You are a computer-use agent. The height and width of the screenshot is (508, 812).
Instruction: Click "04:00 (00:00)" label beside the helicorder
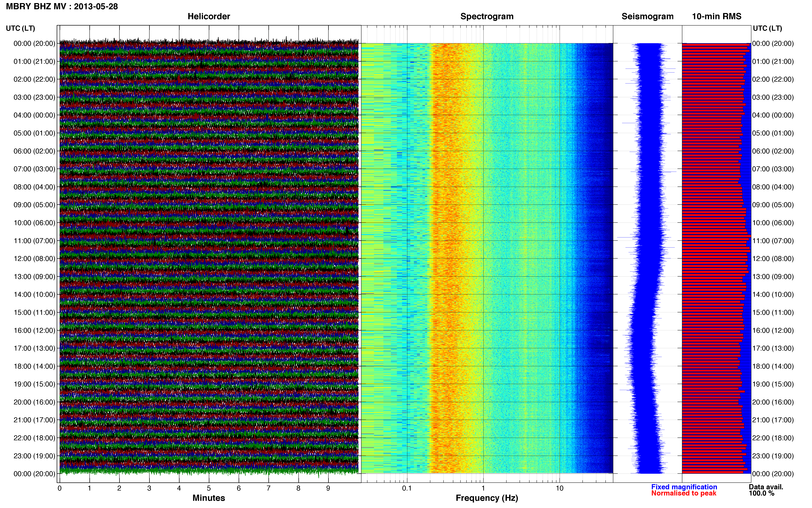coord(34,115)
